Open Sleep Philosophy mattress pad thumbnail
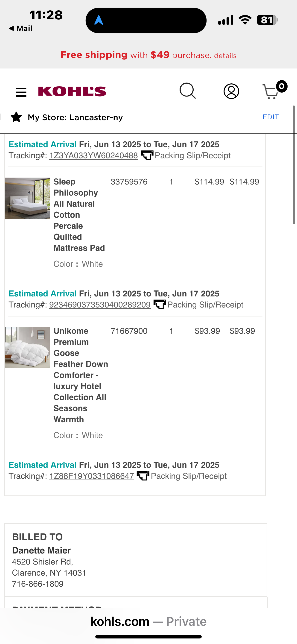 [x=27, y=198]
